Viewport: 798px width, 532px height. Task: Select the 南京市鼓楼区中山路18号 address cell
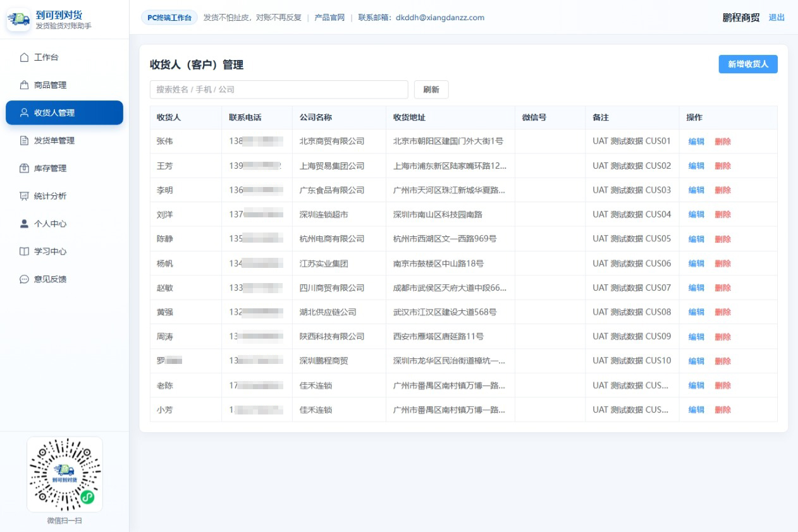(x=450, y=263)
